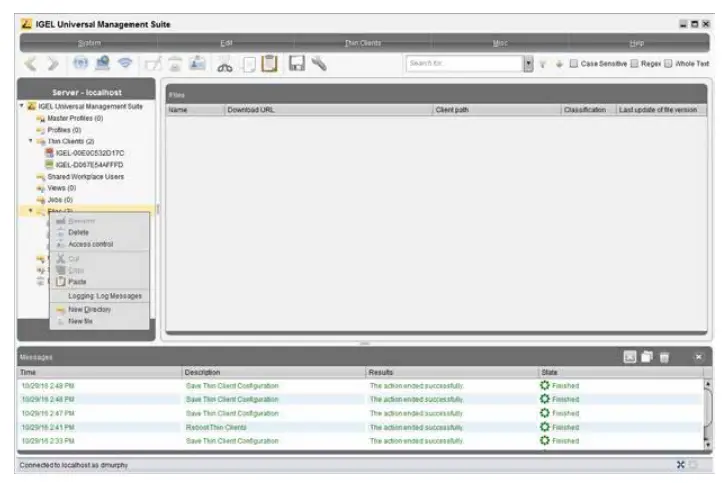Click the copy pages icon in Messages header

pos(647,356)
